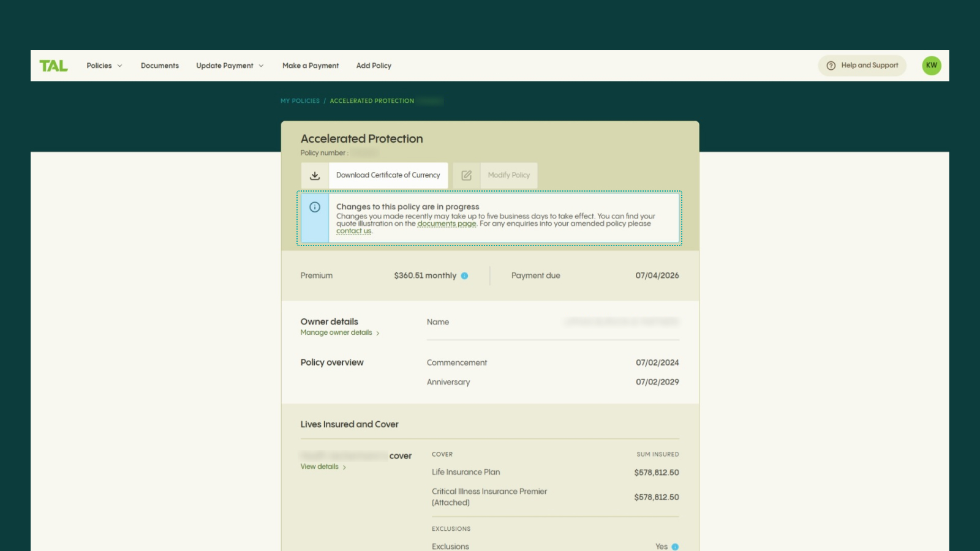The height and width of the screenshot is (551, 980).
Task: Click the download arrow icon
Action: (315, 176)
